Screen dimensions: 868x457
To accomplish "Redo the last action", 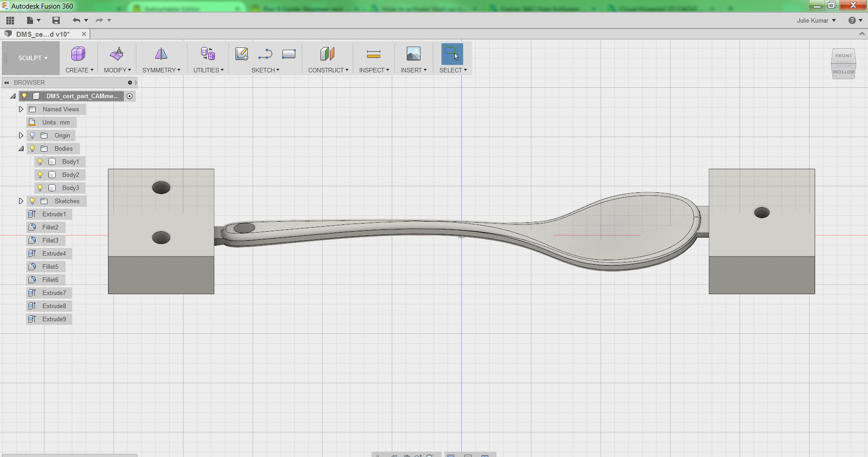I will 99,20.
